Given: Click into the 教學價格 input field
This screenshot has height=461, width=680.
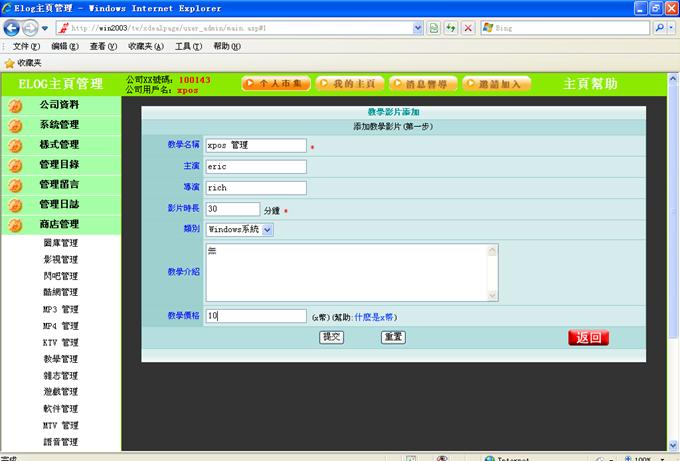Looking at the screenshot, I should (256, 316).
